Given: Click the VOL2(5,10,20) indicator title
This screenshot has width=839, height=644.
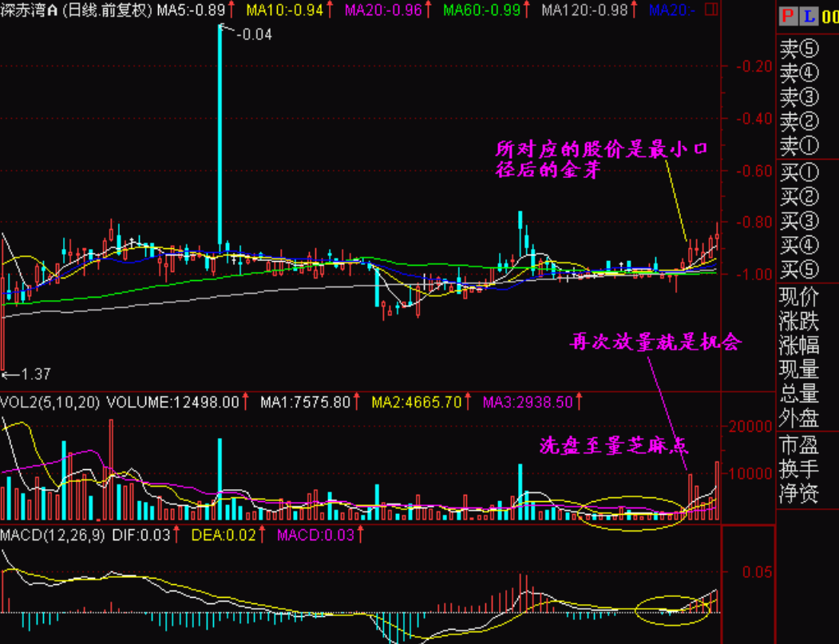Looking at the screenshot, I should 51,402.
